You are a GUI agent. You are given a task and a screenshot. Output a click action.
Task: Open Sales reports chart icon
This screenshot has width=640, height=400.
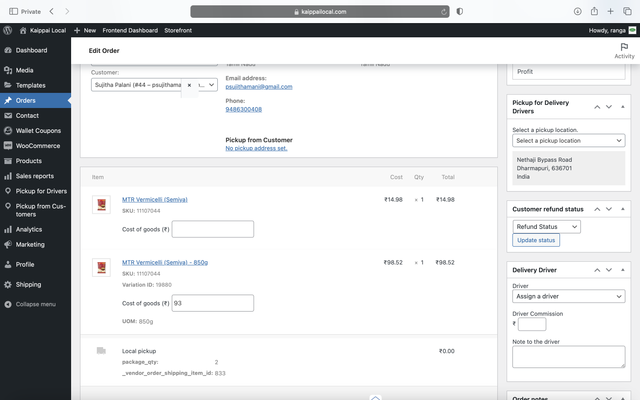coord(8,176)
